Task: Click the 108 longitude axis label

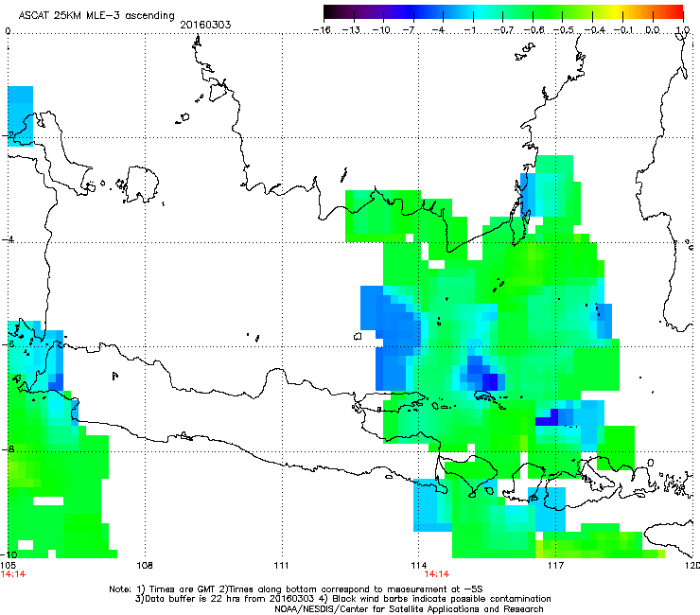Action: point(145,566)
